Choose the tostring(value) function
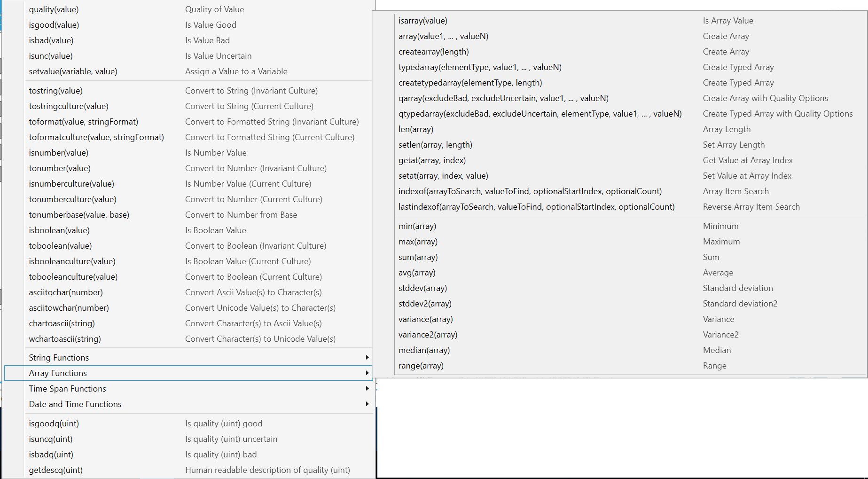 pyautogui.click(x=55, y=91)
